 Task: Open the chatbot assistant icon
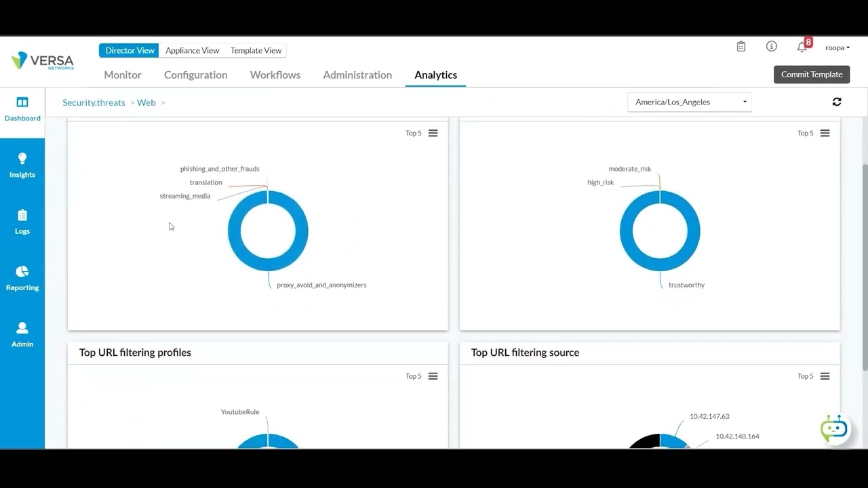[x=834, y=429]
